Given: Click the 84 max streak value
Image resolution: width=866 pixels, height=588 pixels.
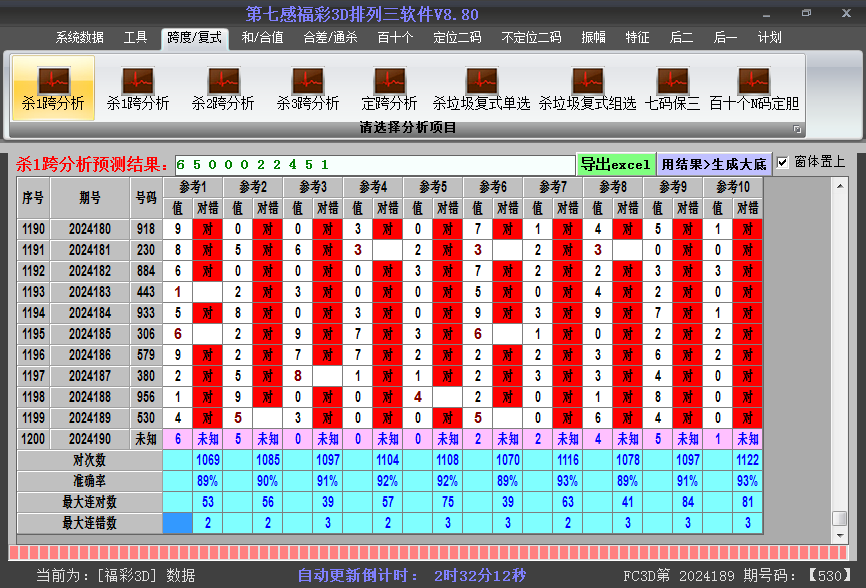Looking at the screenshot, I should pos(688,502).
